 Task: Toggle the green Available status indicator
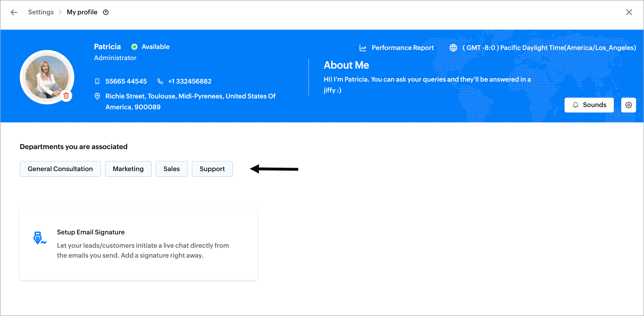[x=134, y=47]
